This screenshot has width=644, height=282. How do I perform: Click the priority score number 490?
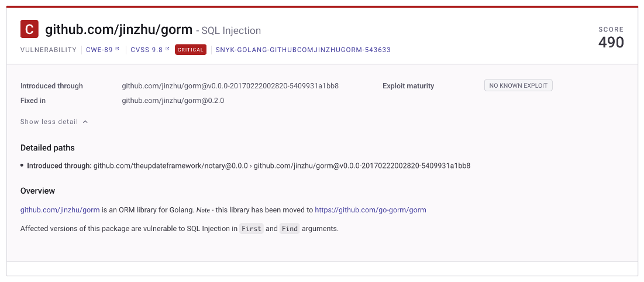click(611, 42)
